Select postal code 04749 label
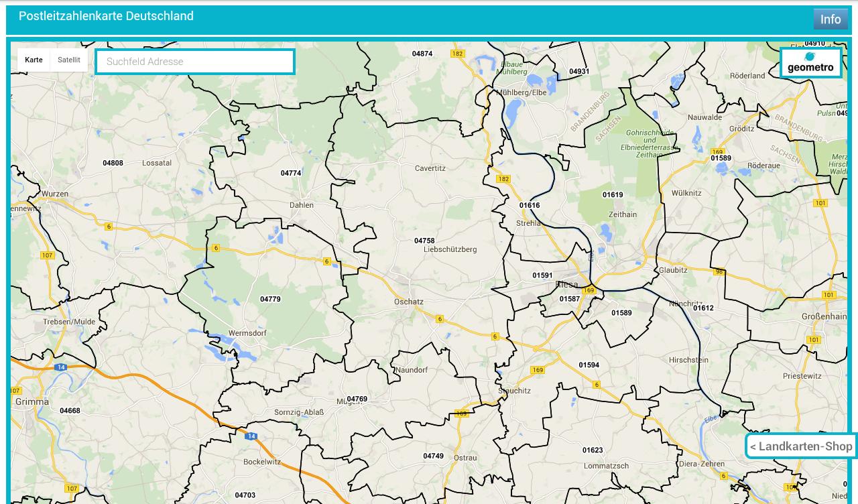 click(433, 456)
